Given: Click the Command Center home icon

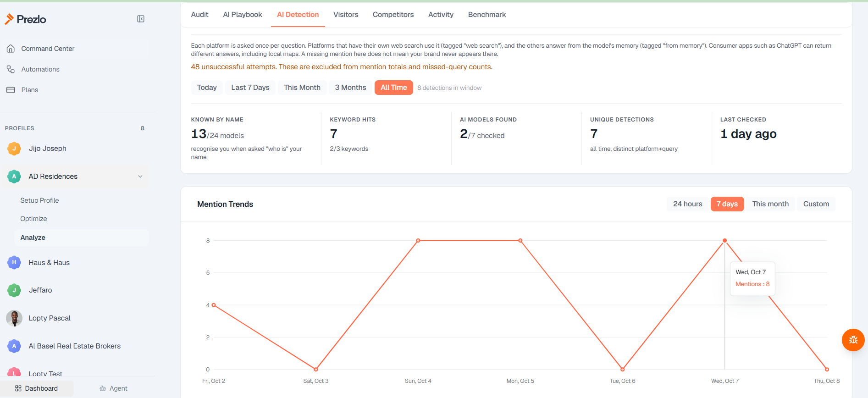Looking at the screenshot, I should [x=11, y=49].
